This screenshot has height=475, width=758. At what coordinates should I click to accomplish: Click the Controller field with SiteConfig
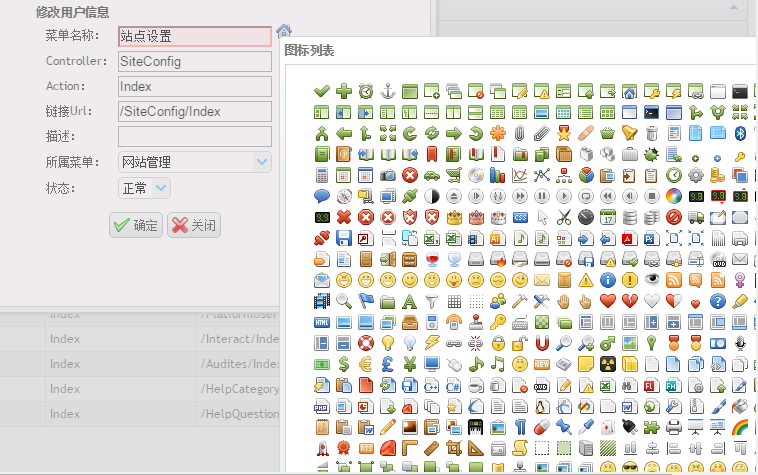click(194, 61)
